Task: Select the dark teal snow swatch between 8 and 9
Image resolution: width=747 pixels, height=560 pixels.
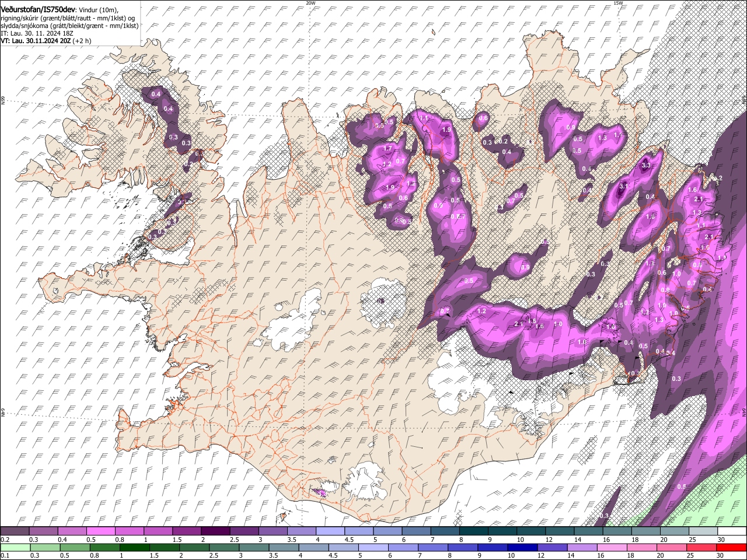Action: click(x=473, y=531)
